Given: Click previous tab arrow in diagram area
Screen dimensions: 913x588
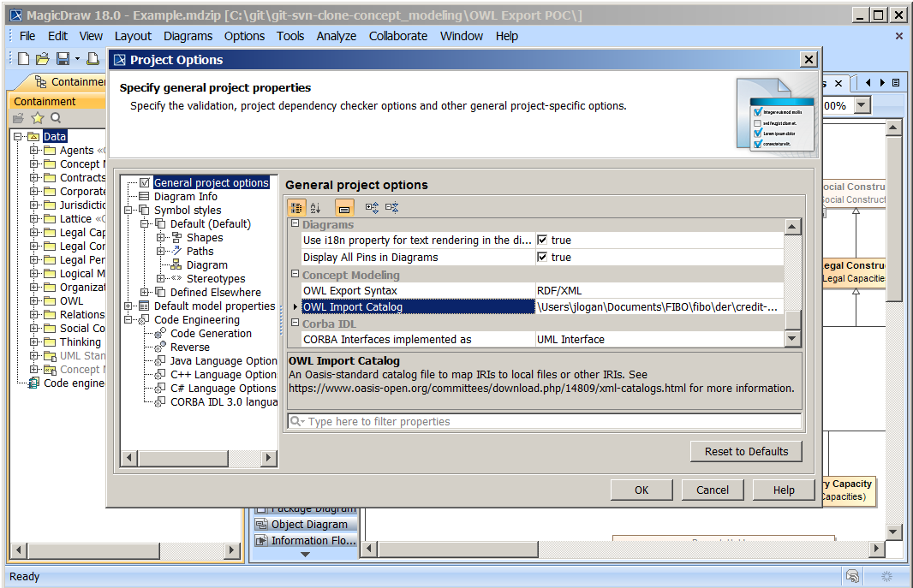Looking at the screenshot, I should tap(868, 83).
